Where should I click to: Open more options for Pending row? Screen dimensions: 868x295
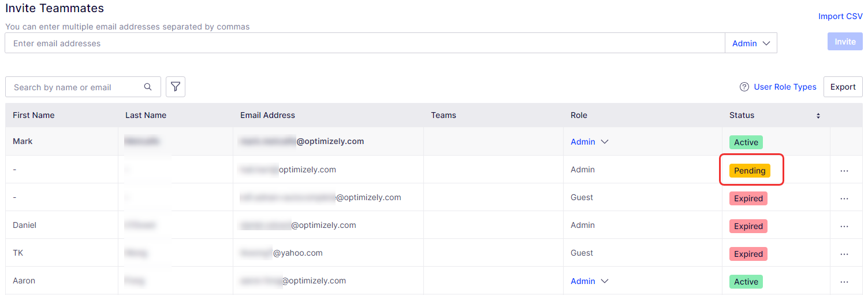pos(844,171)
